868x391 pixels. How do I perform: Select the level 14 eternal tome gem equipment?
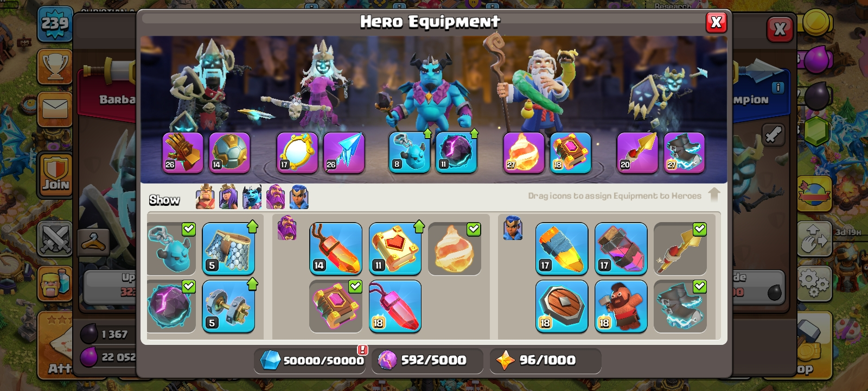[x=336, y=249]
